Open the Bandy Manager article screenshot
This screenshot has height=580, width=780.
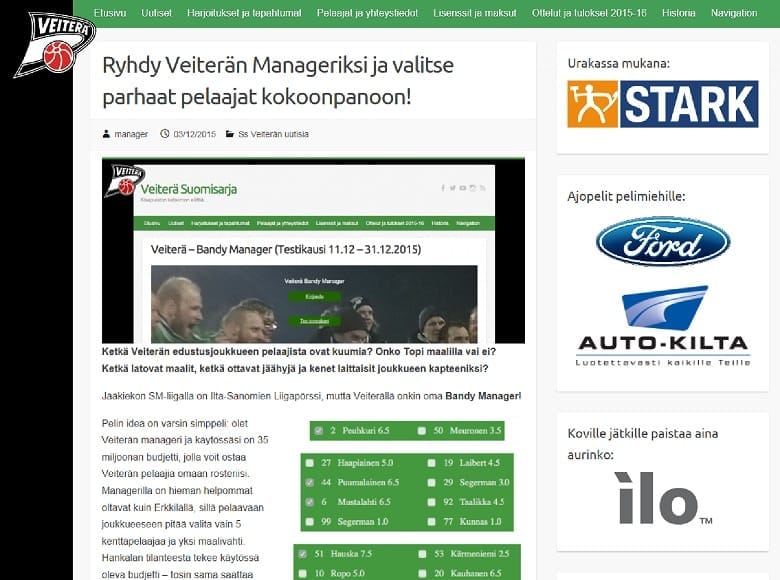[x=313, y=250]
